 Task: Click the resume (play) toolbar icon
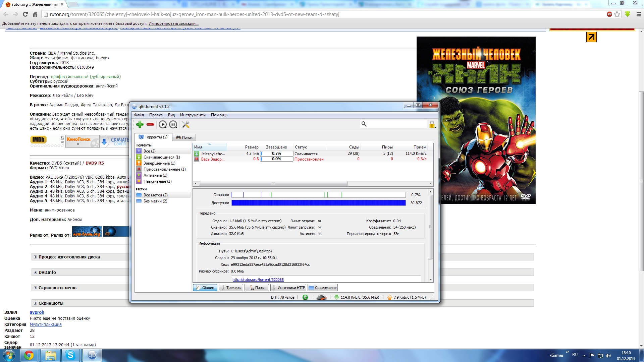[163, 125]
